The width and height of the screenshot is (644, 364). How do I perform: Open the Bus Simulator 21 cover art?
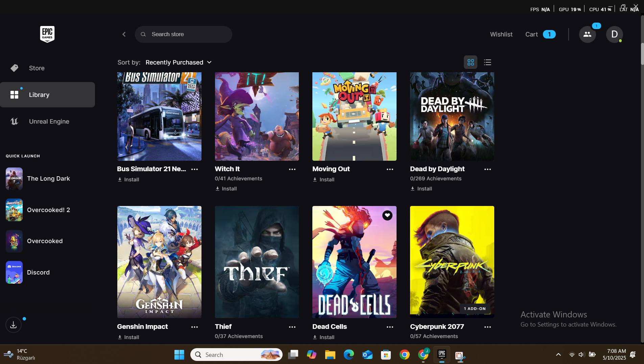click(159, 116)
